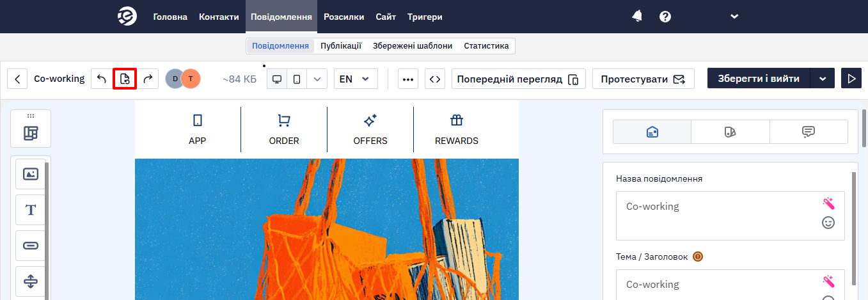Click the undo arrow icon

click(102, 79)
